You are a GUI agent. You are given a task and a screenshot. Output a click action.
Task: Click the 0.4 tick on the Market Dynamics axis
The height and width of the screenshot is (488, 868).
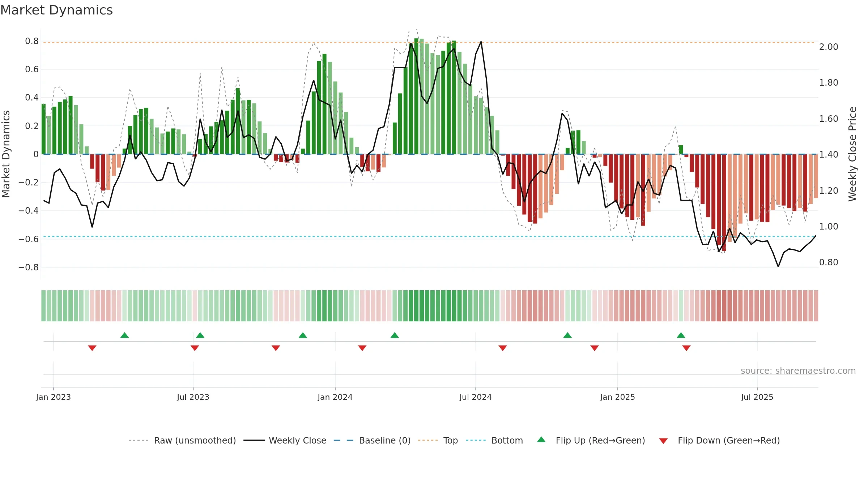click(32, 98)
